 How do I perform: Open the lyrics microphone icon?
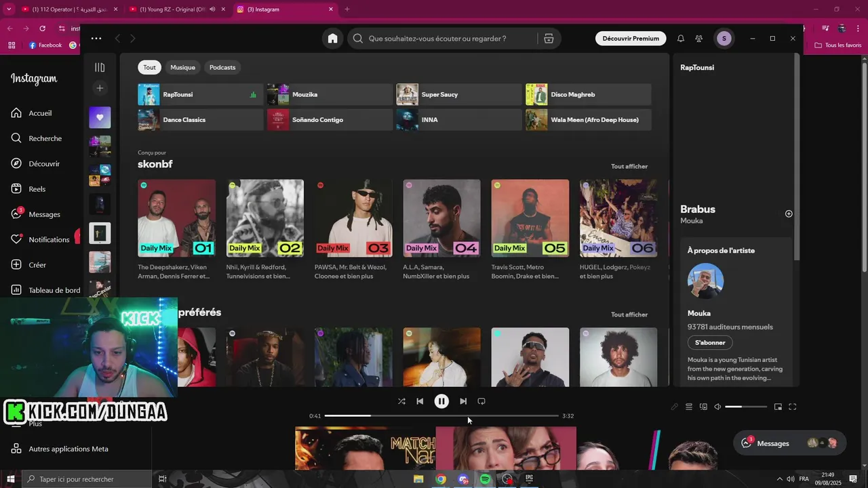click(674, 407)
